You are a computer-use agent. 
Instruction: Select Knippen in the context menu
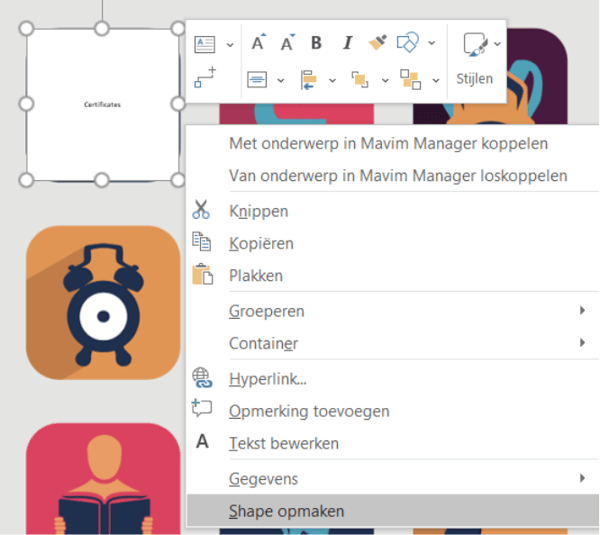[258, 211]
